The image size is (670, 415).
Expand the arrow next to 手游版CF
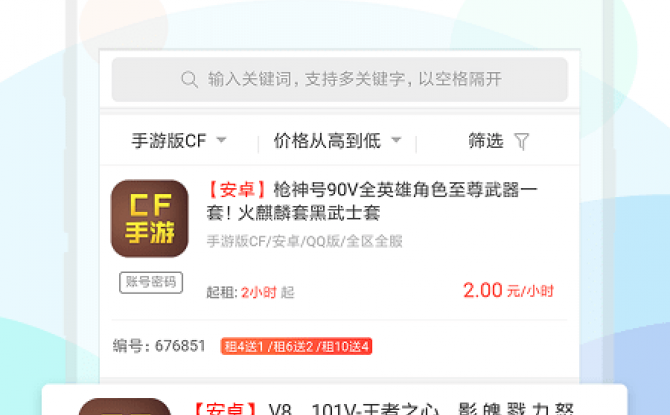coord(221,140)
